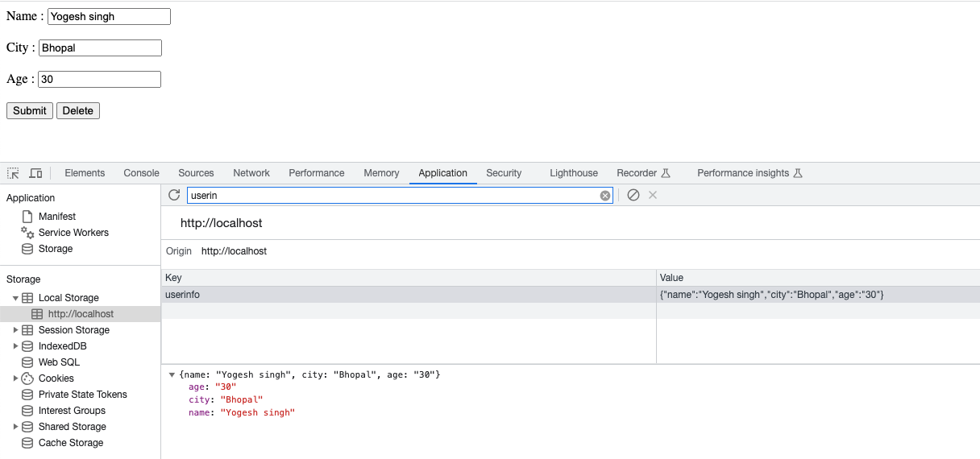980x459 pixels.
Task: Open the Recorder tab
Action: (x=643, y=173)
